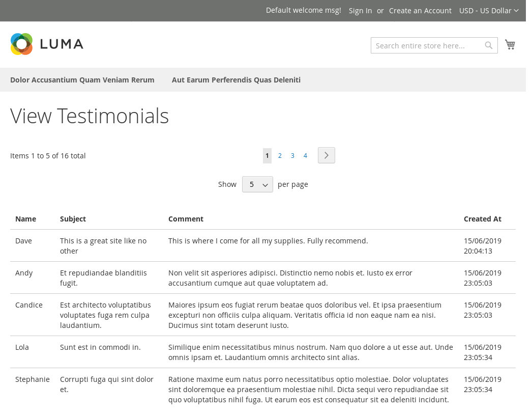532x415 pixels.
Task: Open the shopping cart icon
Action: [510, 44]
